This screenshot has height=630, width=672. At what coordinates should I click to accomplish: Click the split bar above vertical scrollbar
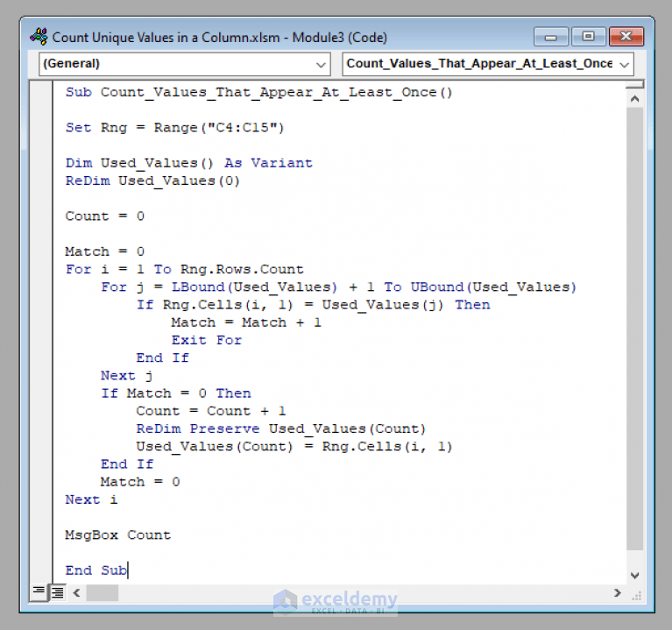tap(634, 84)
